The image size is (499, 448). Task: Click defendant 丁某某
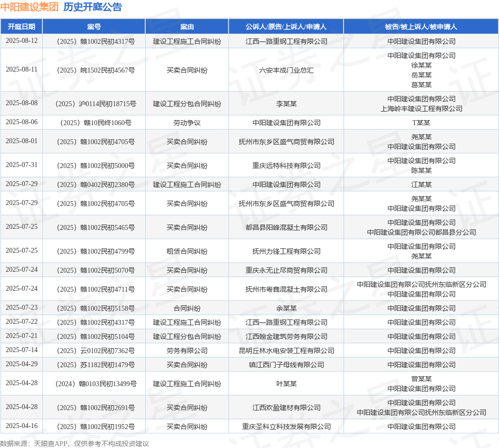tap(422, 123)
